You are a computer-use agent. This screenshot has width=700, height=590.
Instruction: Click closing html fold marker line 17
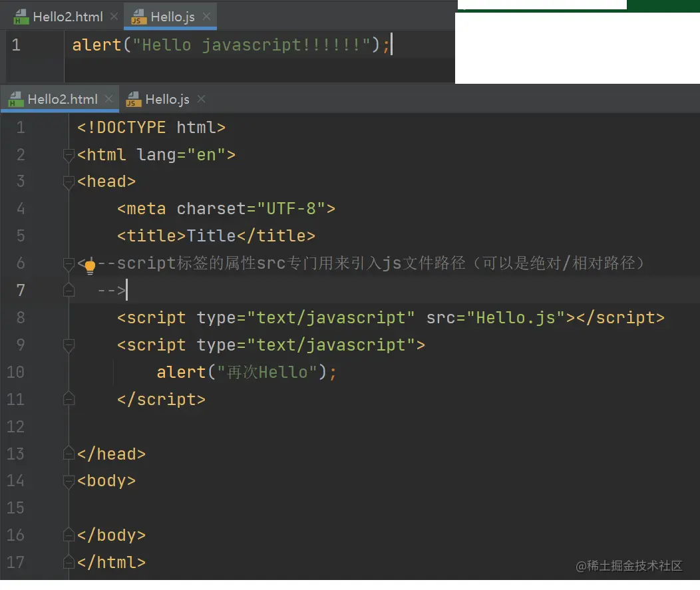coord(69,562)
